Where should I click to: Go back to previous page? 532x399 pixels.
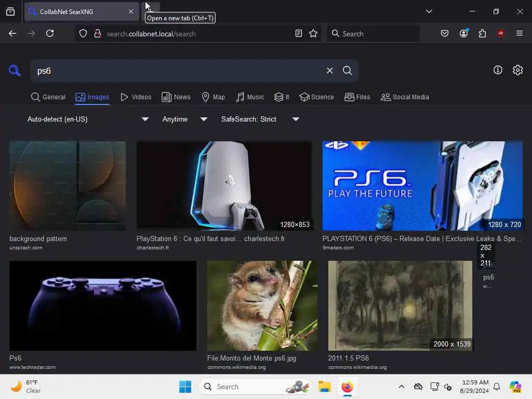pyautogui.click(x=12, y=33)
